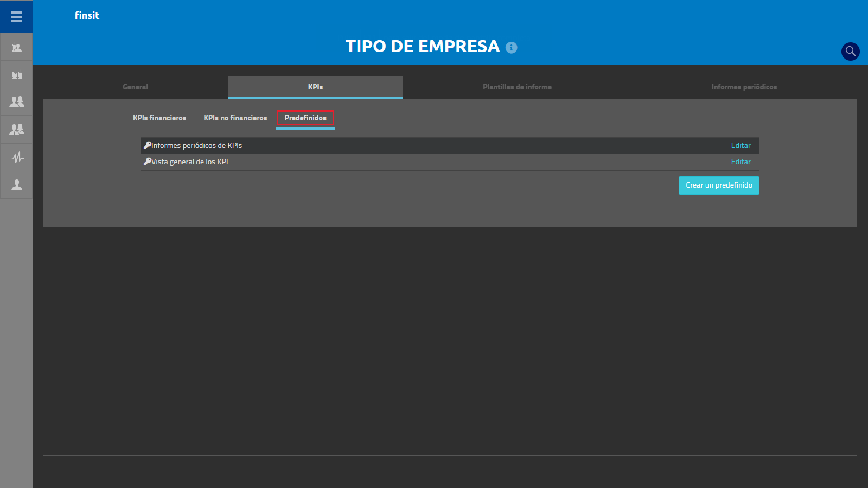
Task: Switch to KPIs no financieros subtab
Action: [x=235, y=118]
